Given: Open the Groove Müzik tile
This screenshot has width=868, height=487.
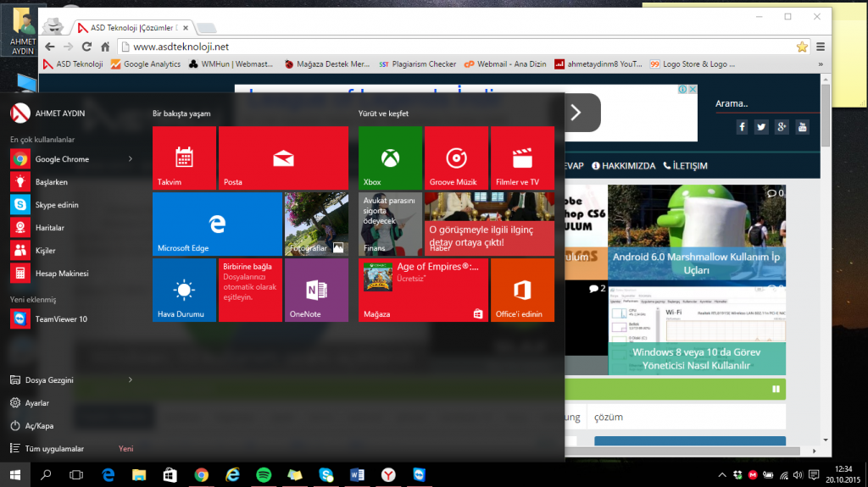Looking at the screenshot, I should click(456, 158).
